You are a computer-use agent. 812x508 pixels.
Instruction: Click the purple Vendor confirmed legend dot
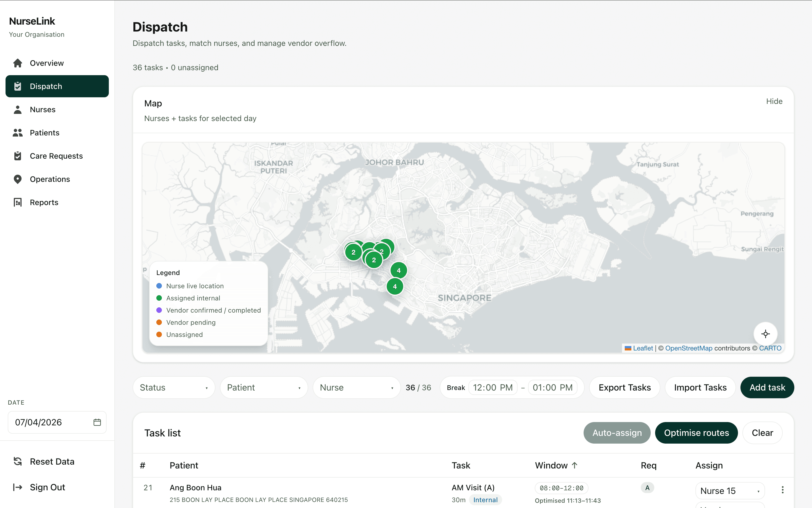pyautogui.click(x=159, y=310)
